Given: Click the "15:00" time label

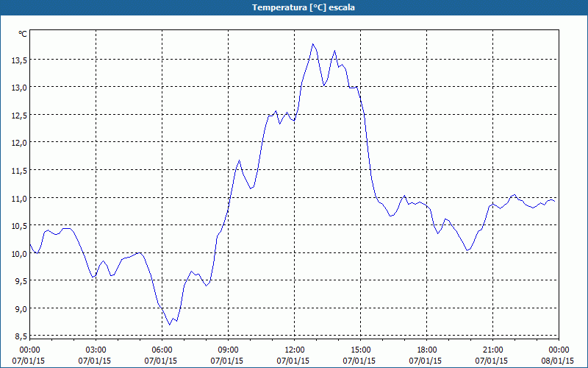Looking at the screenshot, I should pyautogui.click(x=360, y=350).
